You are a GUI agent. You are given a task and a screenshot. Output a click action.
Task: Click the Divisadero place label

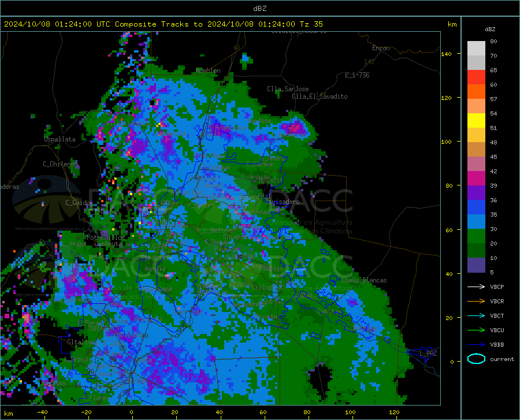pyautogui.click(x=282, y=202)
